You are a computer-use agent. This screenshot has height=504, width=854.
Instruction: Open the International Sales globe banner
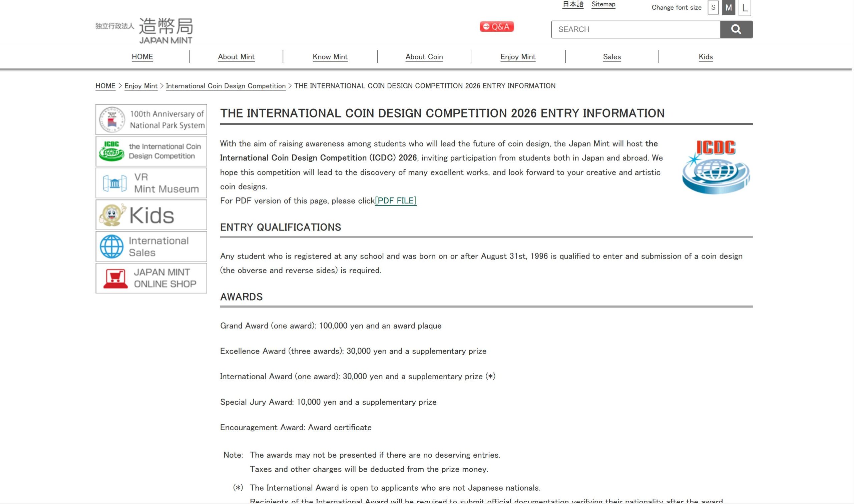(151, 246)
